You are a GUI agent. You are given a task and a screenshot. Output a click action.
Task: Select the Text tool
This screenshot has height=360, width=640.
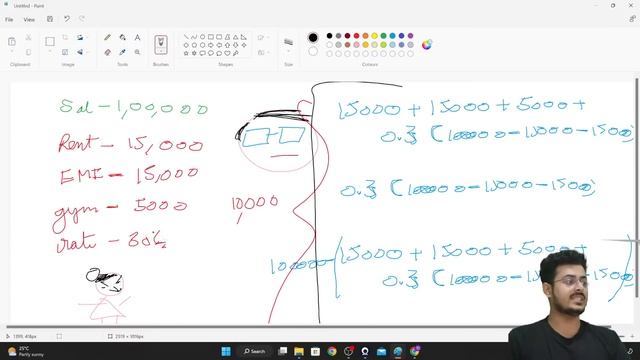point(138,38)
